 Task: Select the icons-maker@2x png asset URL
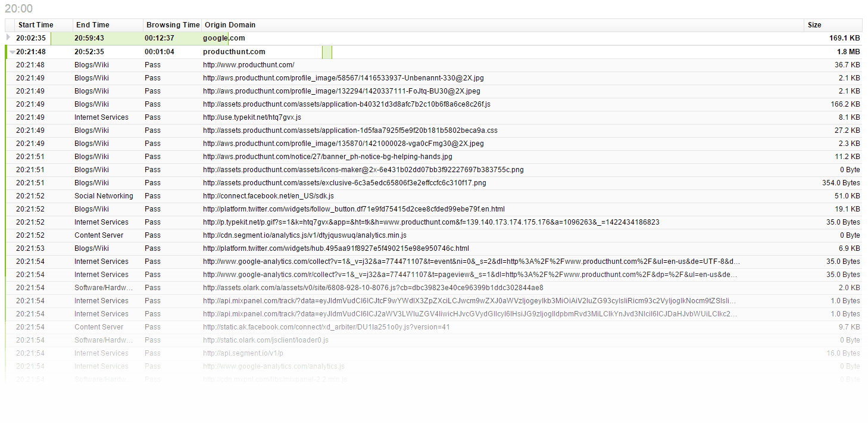click(363, 170)
